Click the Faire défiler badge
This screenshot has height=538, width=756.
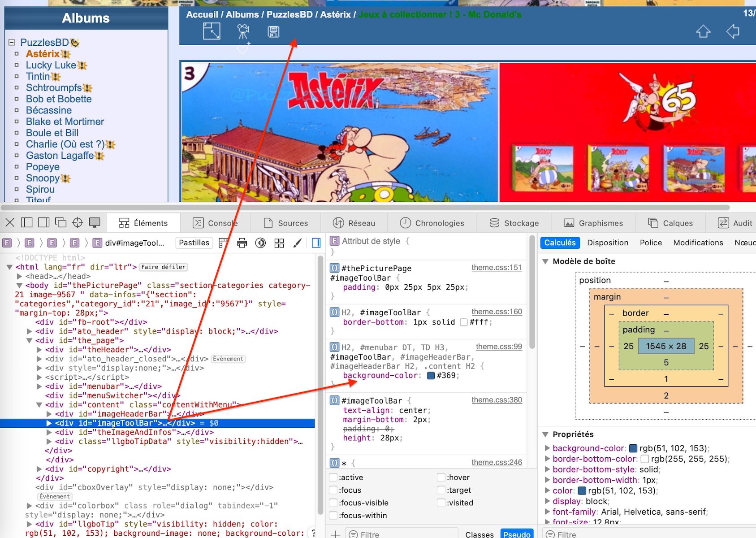point(163,267)
